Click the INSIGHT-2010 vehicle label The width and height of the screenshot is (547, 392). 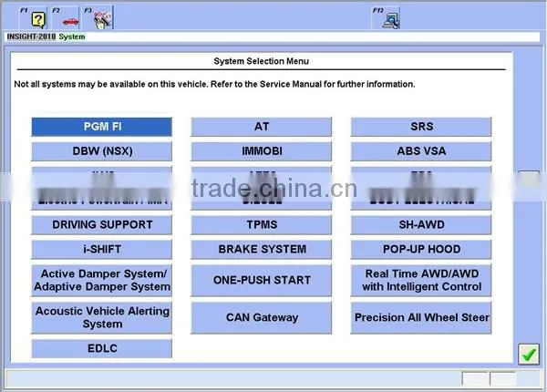pos(31,36)
